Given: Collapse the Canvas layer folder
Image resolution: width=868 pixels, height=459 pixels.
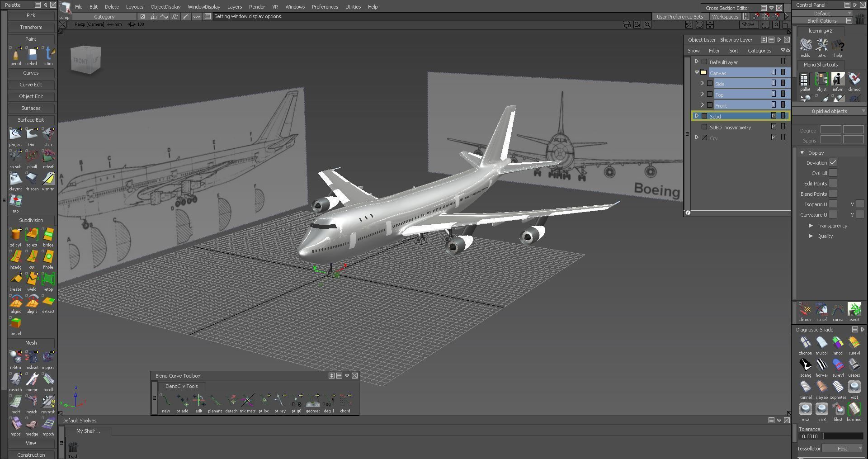Looking at the screenshot, I should pos(697,73).
